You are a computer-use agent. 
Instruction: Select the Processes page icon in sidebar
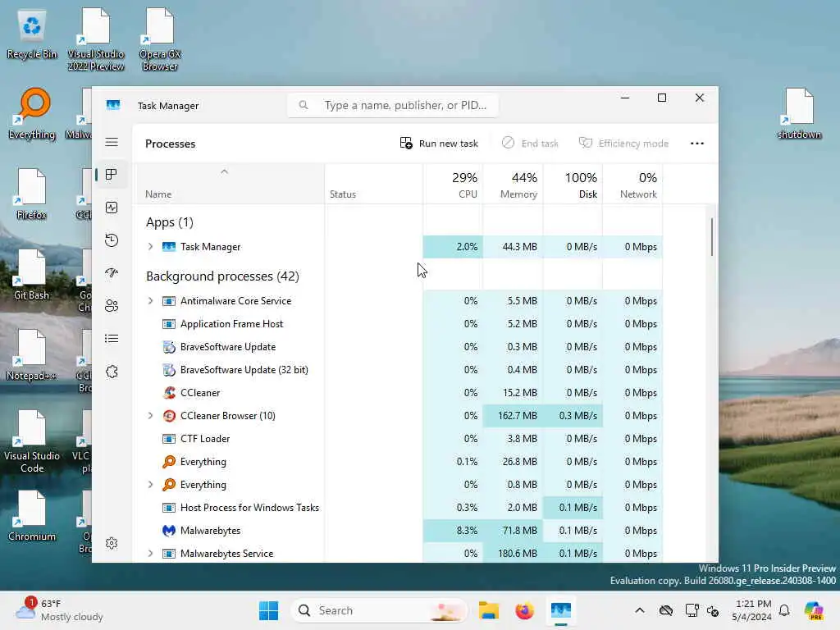coord(112,175)
